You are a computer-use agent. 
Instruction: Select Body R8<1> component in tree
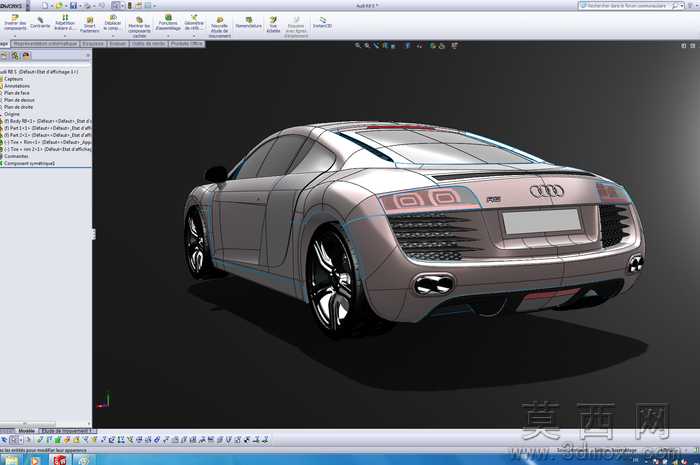click(x=46, y=121)
